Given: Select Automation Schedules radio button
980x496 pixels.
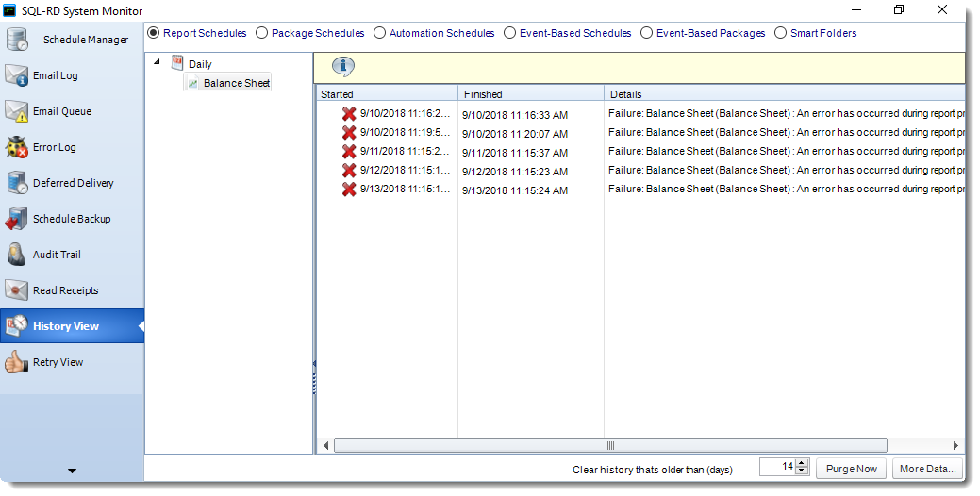Looking at the screenshot, I should (x=379, y=32).
